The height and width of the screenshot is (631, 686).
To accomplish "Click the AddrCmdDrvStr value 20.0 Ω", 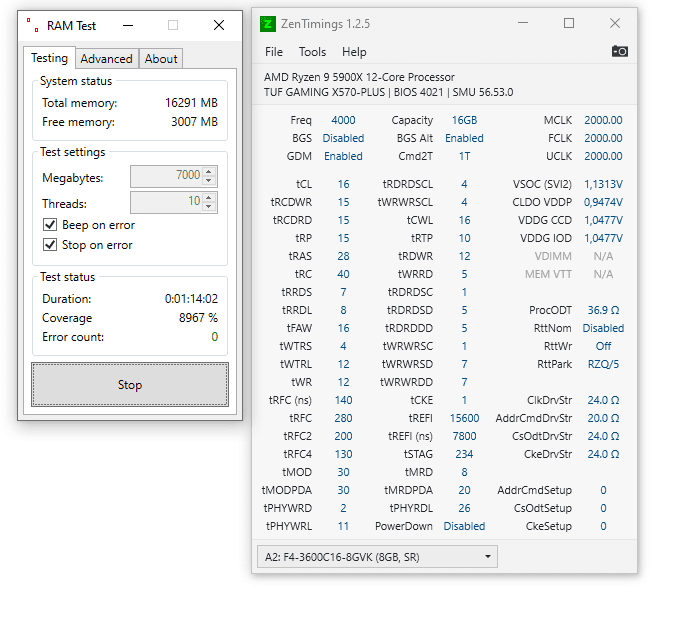I will click(603, 418).
